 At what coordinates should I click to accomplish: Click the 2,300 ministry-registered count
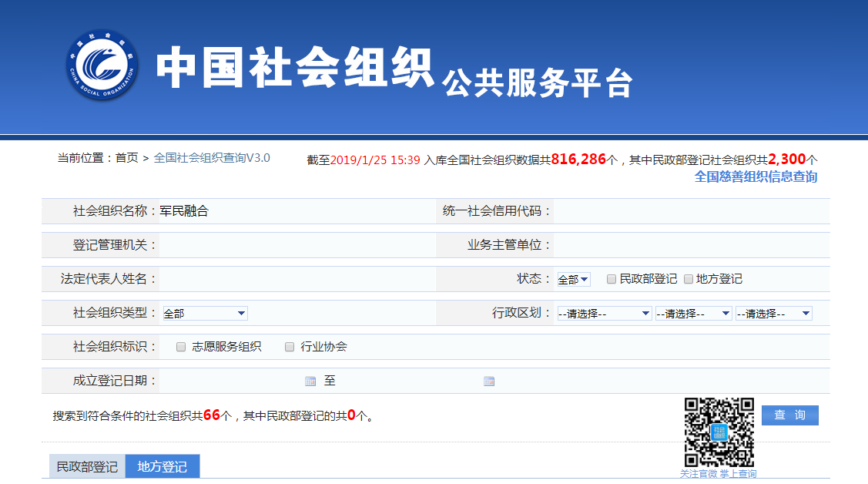coord(786,160)
